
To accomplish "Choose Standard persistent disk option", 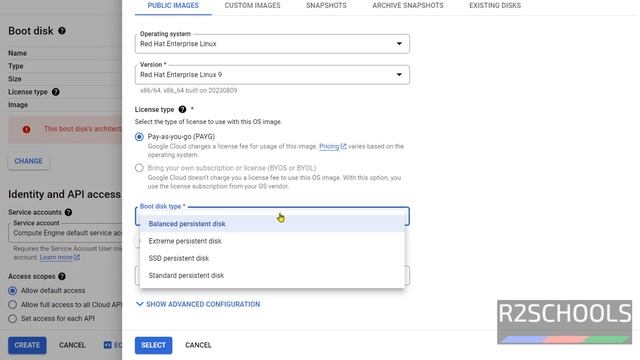I will (272, 275).
